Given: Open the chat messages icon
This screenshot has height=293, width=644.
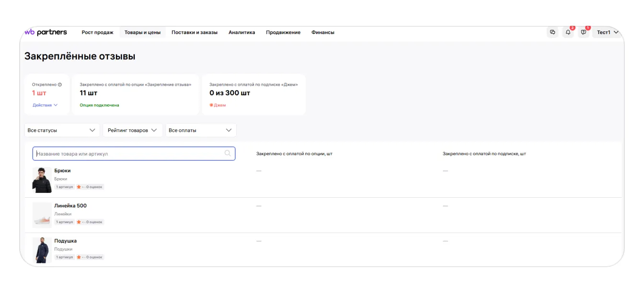Looking at the screenshot, I should [552, 32].
